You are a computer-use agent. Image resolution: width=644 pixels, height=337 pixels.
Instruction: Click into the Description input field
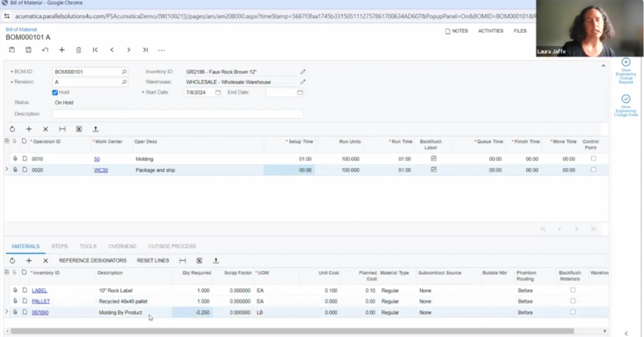coord(177,114)
